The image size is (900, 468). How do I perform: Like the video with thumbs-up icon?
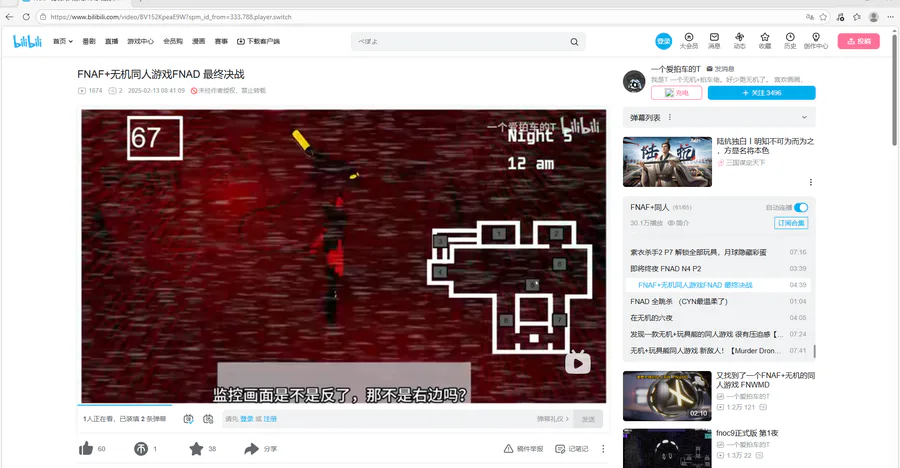[86, 448]
